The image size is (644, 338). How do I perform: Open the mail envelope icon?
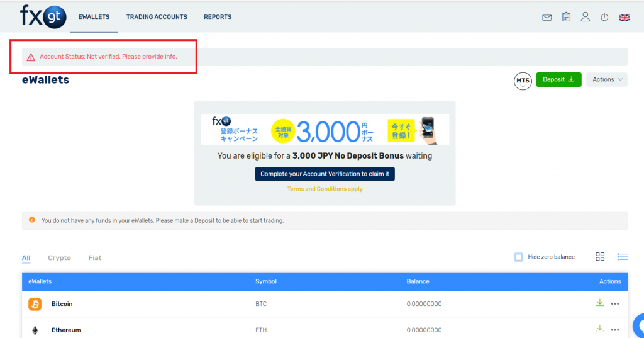click(x=547, y=17)
